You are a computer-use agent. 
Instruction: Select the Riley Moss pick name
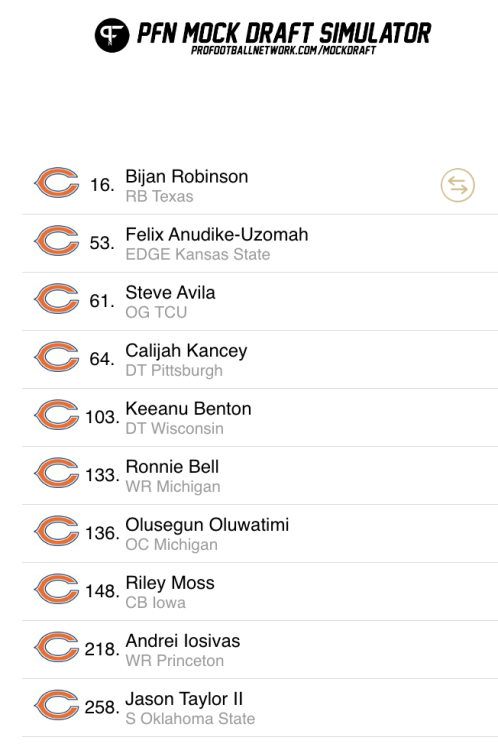(x=170, y=583)
